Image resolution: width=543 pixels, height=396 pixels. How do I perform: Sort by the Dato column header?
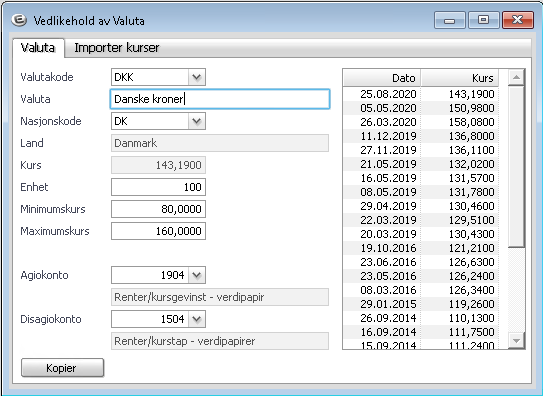[x=382, y=78]
